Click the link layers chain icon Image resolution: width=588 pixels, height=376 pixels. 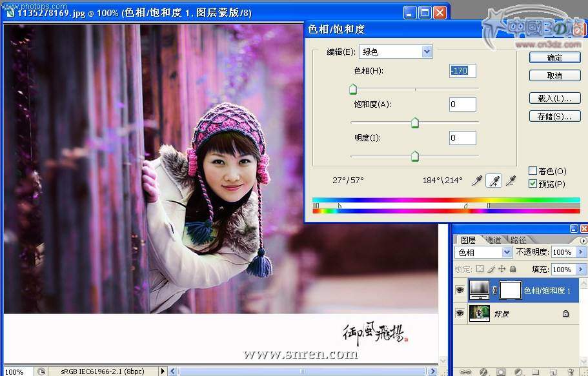465,372
